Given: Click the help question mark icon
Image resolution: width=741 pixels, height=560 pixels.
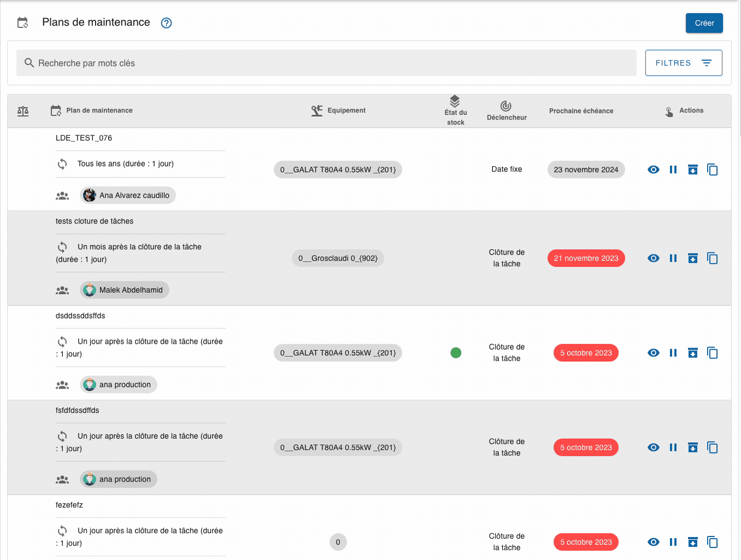Looking at the screenshot, I should click(x=166, y=23).
